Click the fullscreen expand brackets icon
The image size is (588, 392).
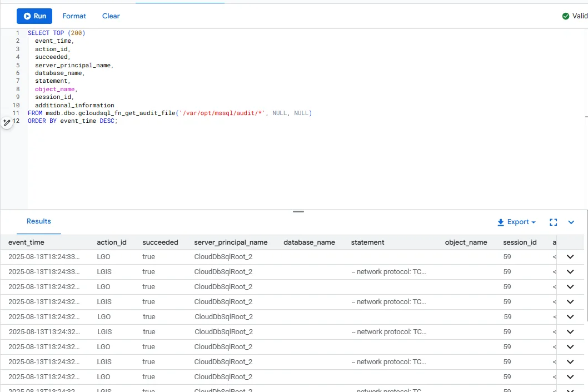click(553, 222)
